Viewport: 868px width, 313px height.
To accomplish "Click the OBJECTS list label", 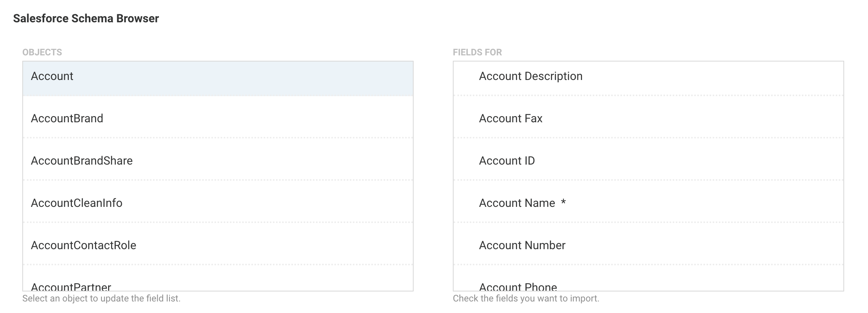I will [x=42, y=52].
